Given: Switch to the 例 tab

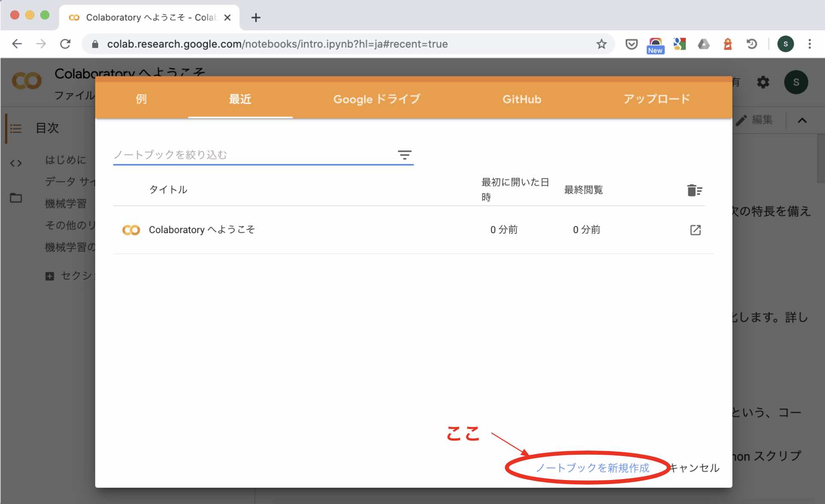Looking at the screenshot, I should click(x=141, y=99).
